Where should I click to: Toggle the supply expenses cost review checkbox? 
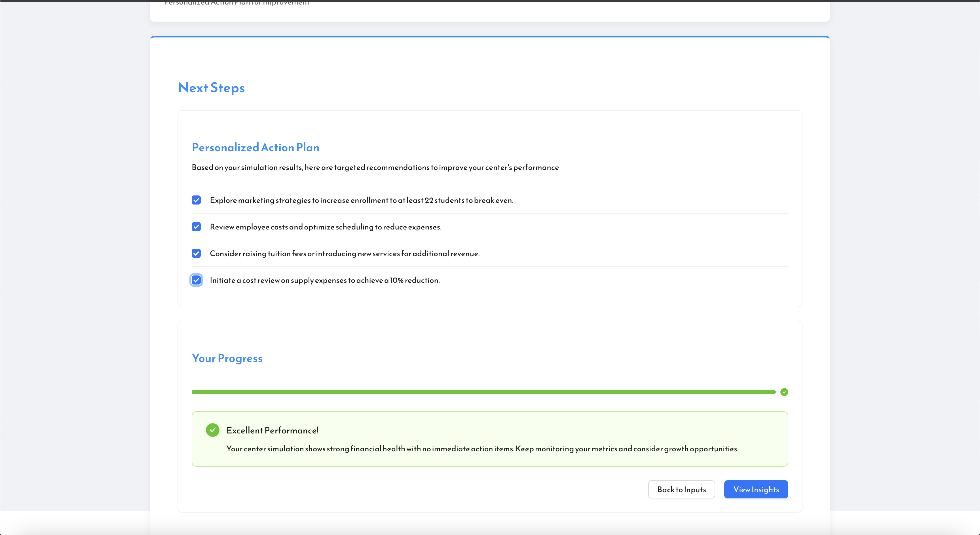[x=196, y=280]
